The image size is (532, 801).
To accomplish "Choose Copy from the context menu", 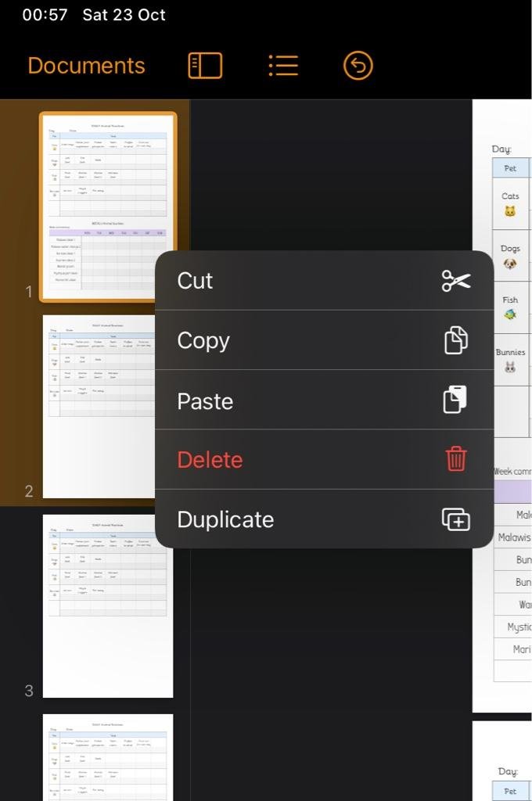I will point(324,340).
